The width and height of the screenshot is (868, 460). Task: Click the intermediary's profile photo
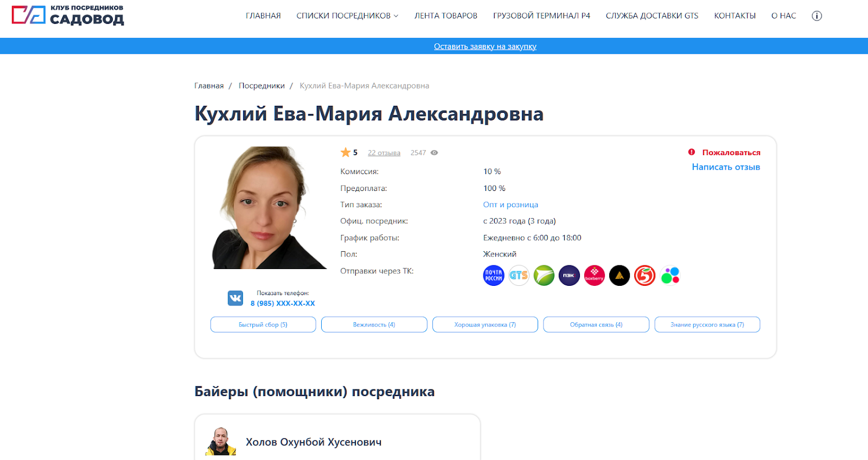pyautogui.click(x=269, y=208)
